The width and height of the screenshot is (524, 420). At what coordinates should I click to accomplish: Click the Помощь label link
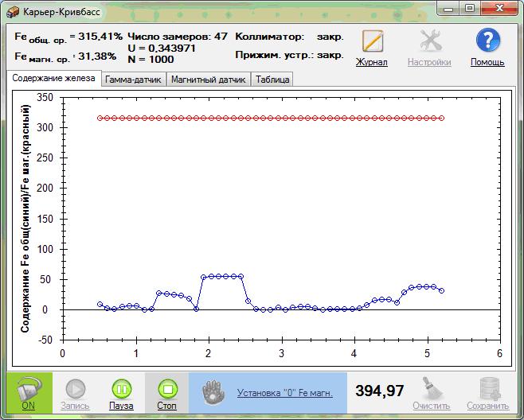coord(487,62)
